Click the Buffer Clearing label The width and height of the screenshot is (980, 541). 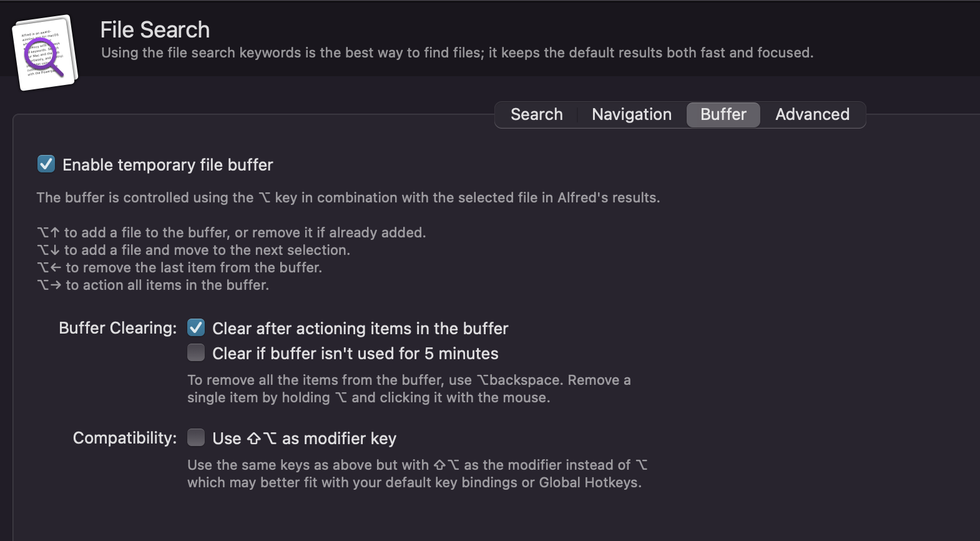click(x=116, y=327)
